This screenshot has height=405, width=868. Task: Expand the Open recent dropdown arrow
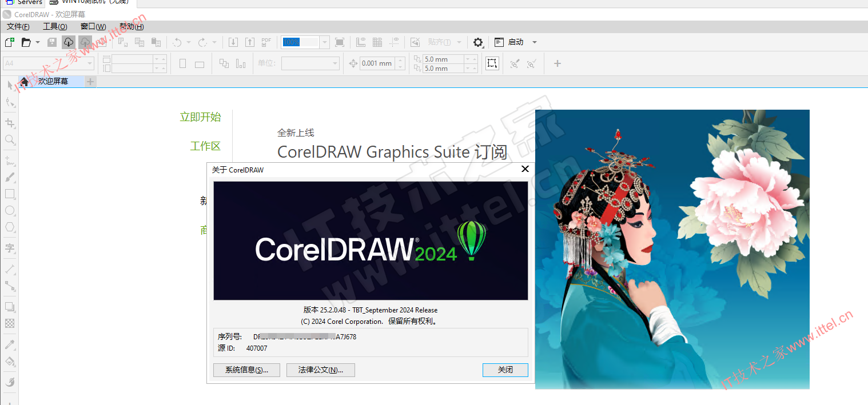point(38,42)
